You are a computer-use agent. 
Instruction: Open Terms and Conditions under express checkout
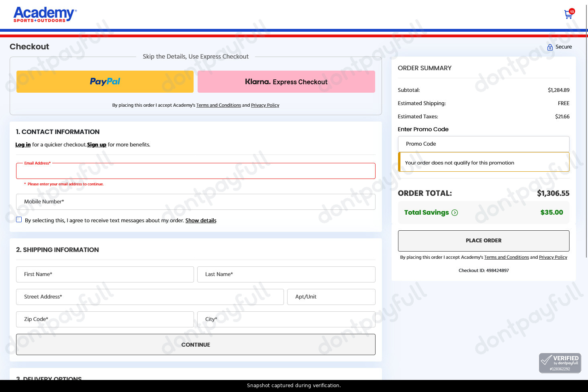pyautogui.click(x=218, y=105)
